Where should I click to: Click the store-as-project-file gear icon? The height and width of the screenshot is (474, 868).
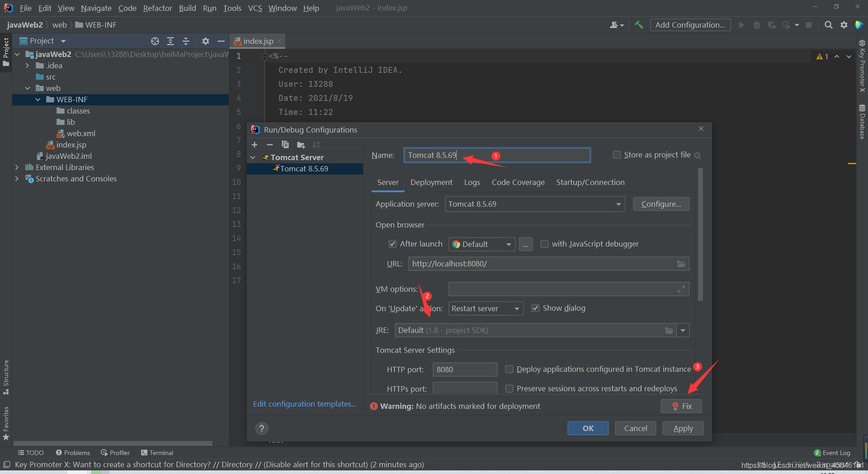[x=697, y=155]
